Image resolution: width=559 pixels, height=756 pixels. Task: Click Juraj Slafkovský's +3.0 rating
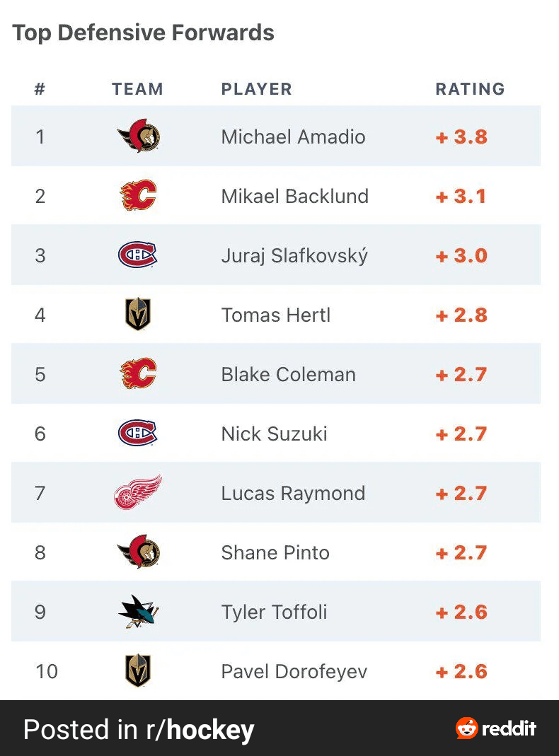(x=462, y=255)
